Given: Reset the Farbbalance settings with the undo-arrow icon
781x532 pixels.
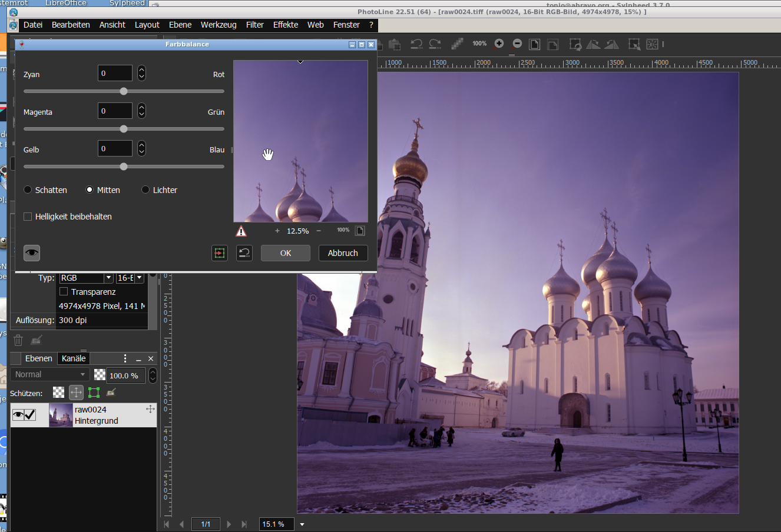Looking at the screenshot, I should (x=244, y=253).
